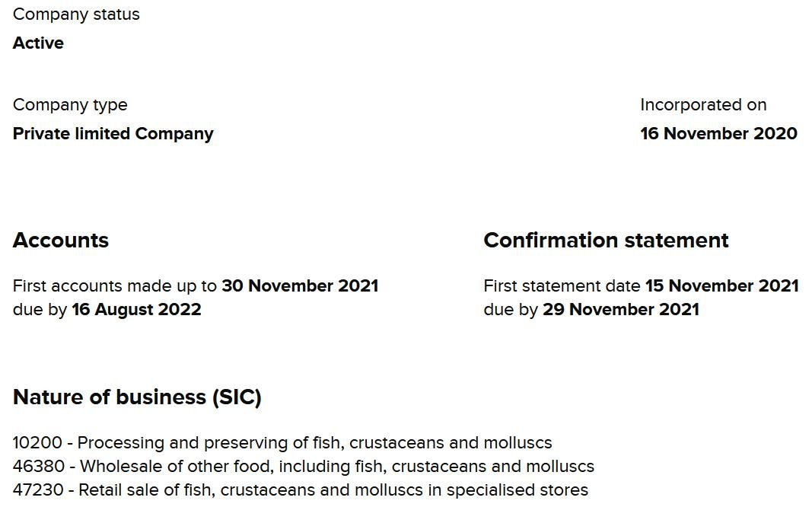Select the 46380 Wholesale of other food line
The image size is (812, 507).
coord(304,467)
